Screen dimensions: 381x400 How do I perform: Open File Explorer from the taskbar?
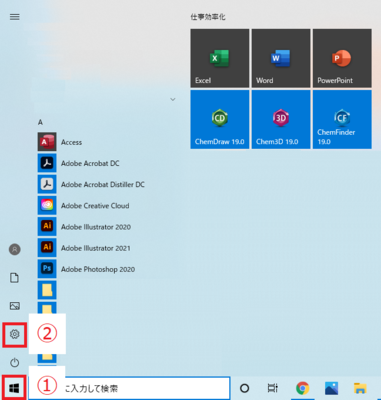360,388
